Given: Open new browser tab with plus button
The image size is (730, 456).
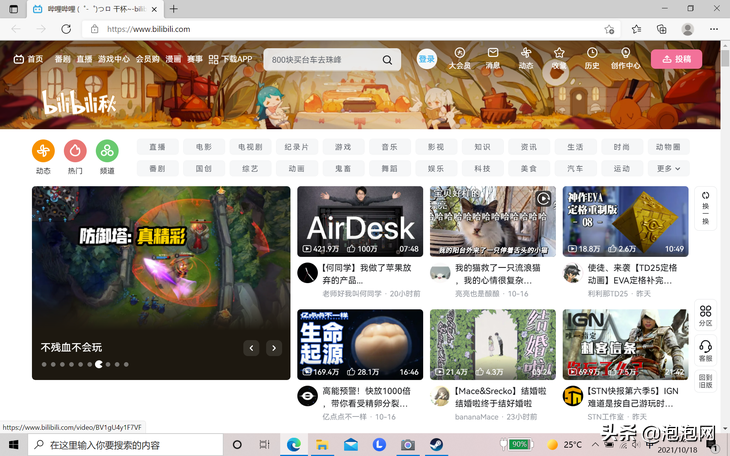Looking at the screenshot, I should pyautogui.click(x=173, y=9).
